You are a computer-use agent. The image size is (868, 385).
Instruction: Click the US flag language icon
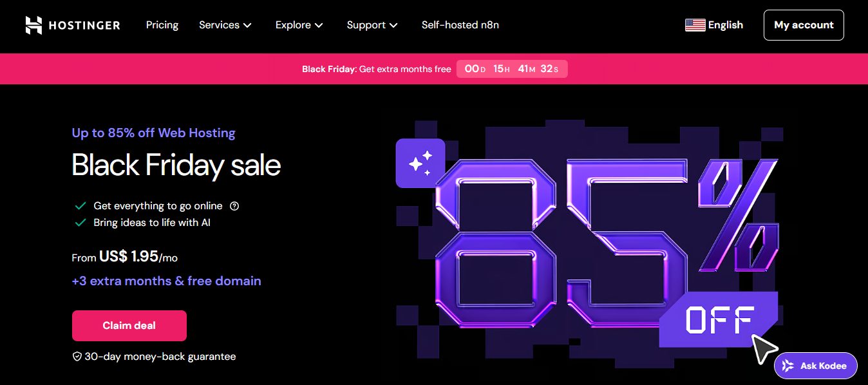pyautogui.click(x=695, y=25)
